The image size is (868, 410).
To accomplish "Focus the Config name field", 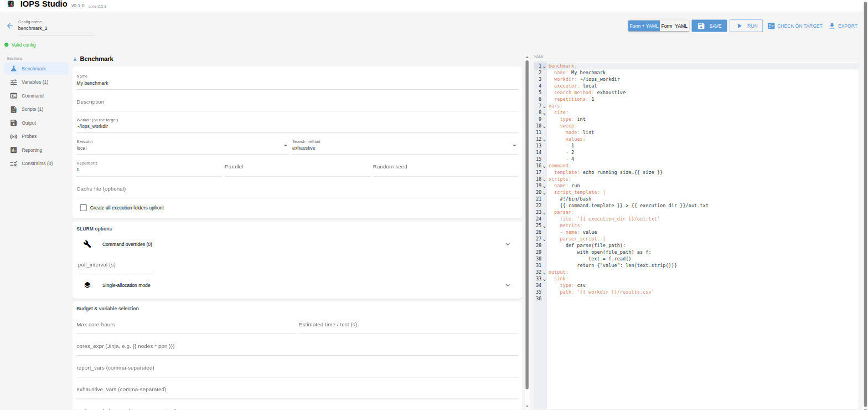I will (x=56, y=28).
